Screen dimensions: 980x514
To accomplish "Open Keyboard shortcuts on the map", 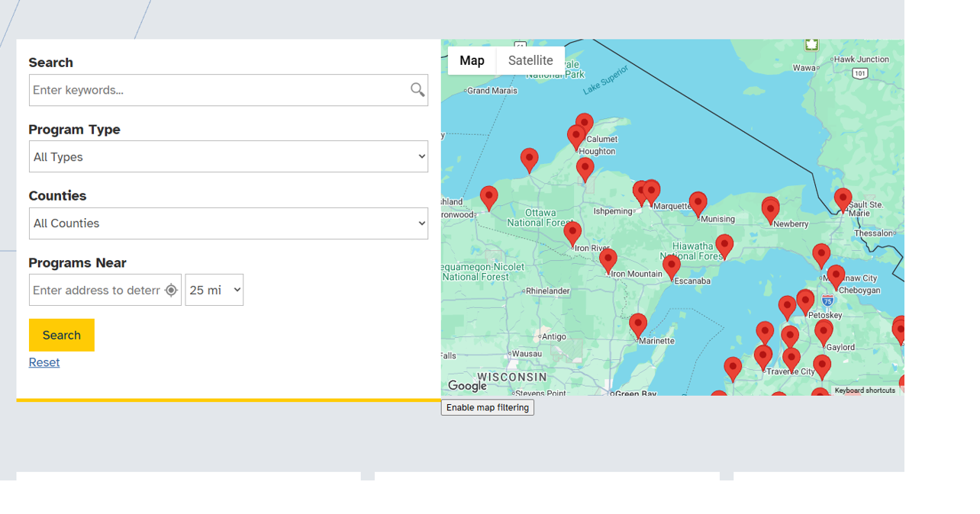I will (865, 390).
